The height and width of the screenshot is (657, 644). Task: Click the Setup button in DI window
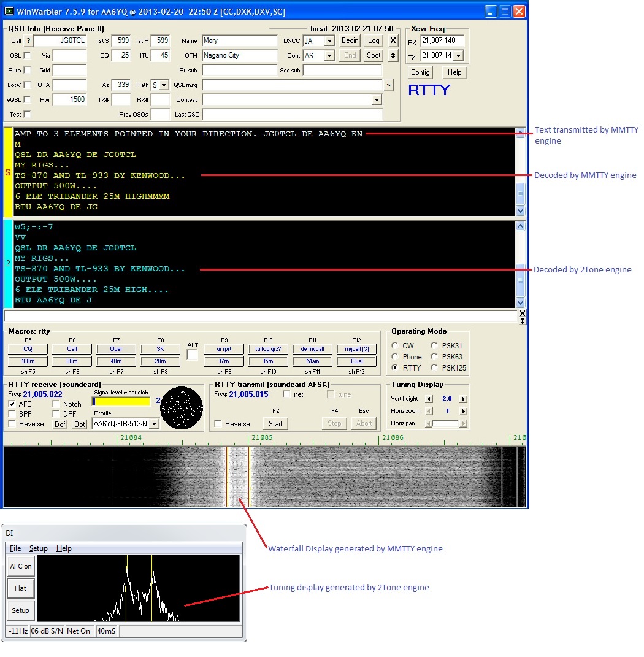click(x=20, y=610)
